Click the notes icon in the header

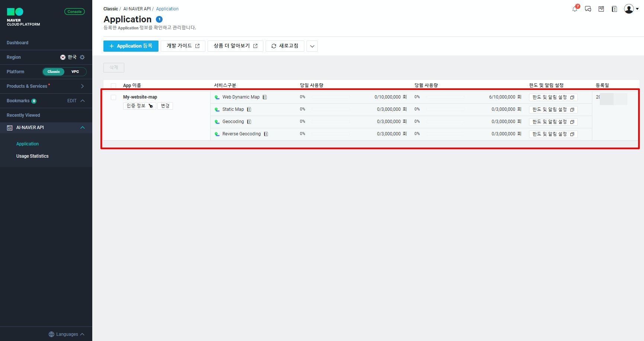(601, 9)
